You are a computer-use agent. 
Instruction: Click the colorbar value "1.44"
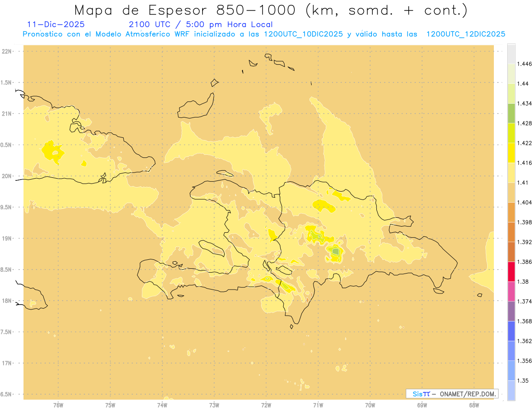pyautogui.click(x=523, y=84)
